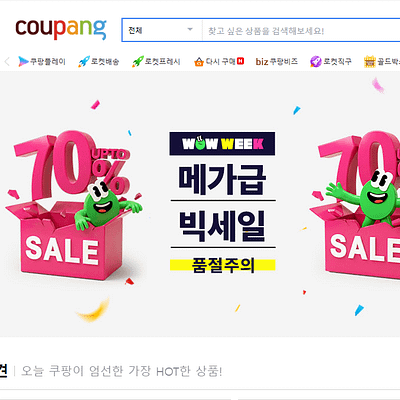Click the 로켓직구 purple rocket icon

(x=315, y=61)
